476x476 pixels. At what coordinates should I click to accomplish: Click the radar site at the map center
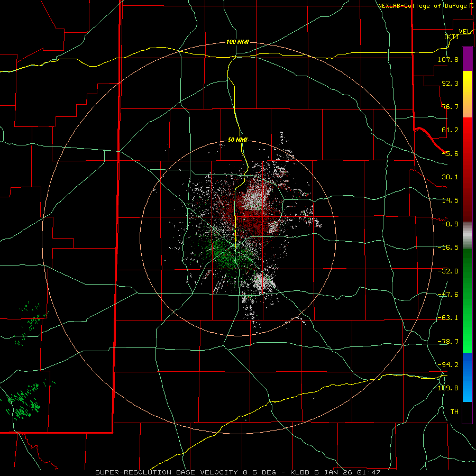[x=235, y=247]
